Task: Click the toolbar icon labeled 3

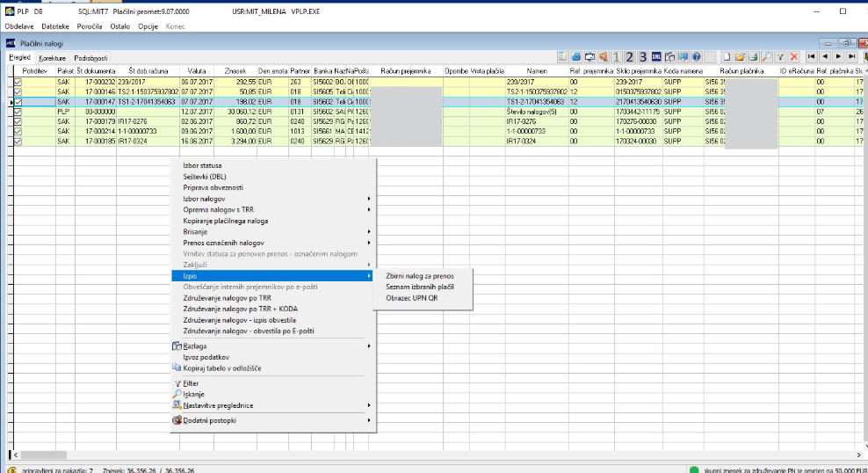Action: [x=643, y=56]
